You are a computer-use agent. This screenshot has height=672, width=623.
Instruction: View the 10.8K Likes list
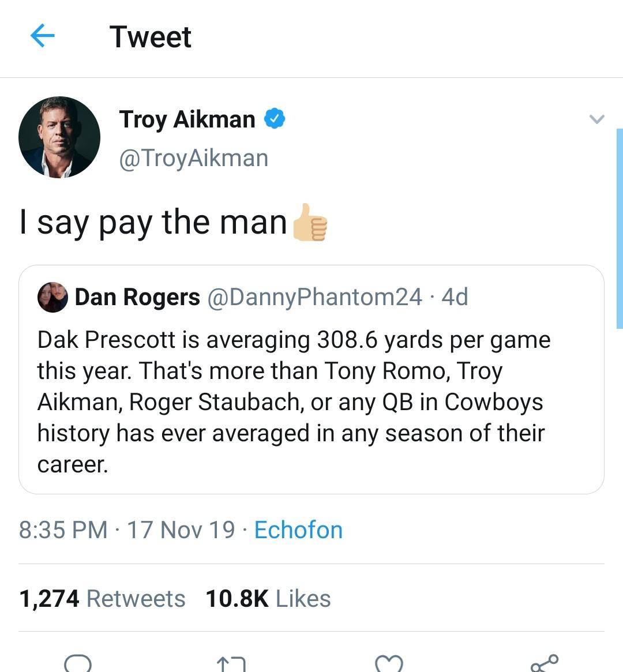pos(268,598)
